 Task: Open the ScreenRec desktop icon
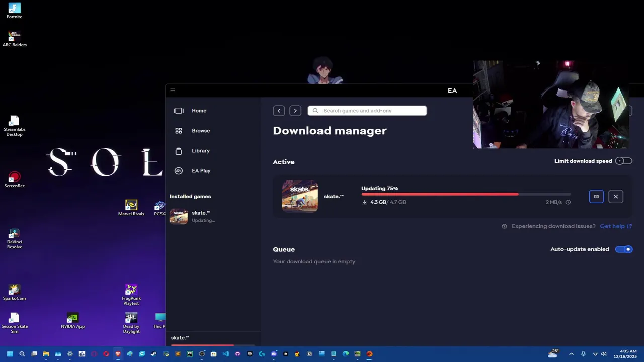click(14, 180)
